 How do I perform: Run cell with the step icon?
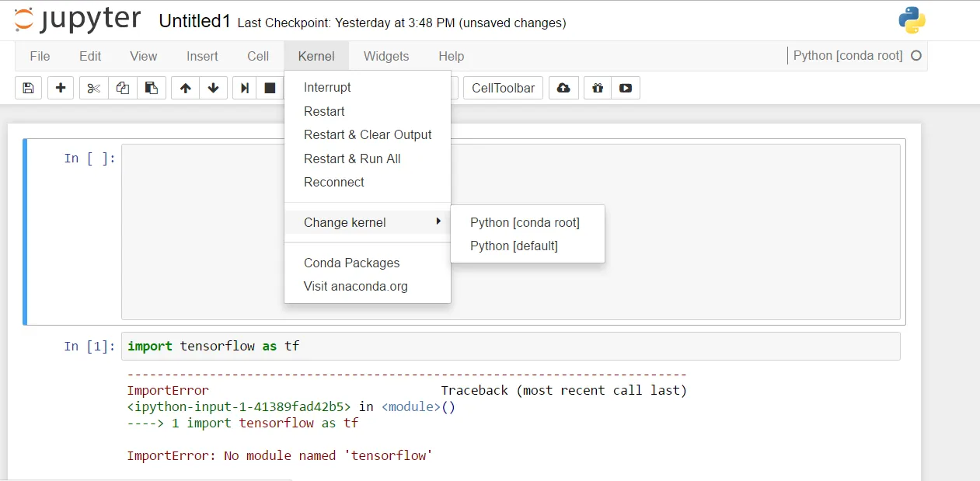245,88
